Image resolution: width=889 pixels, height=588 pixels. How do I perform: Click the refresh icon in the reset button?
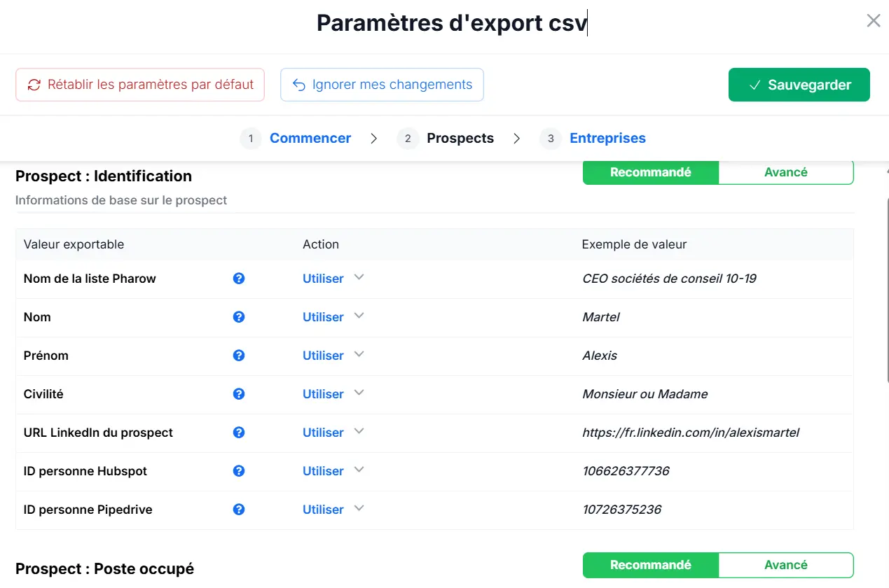coord(33,84)
